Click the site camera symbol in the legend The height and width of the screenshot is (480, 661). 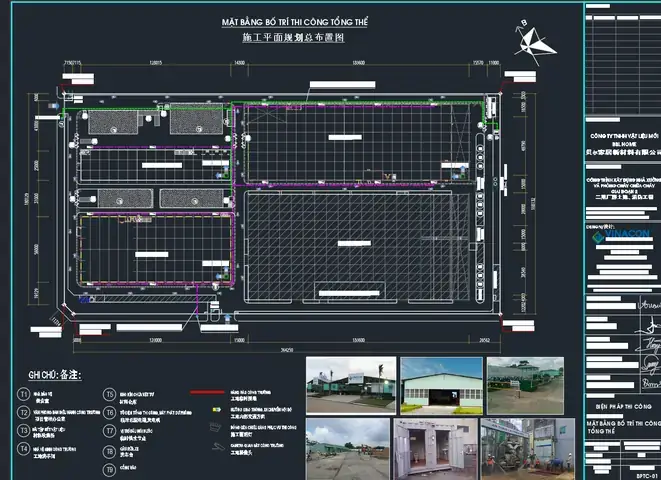pos(218,446)
